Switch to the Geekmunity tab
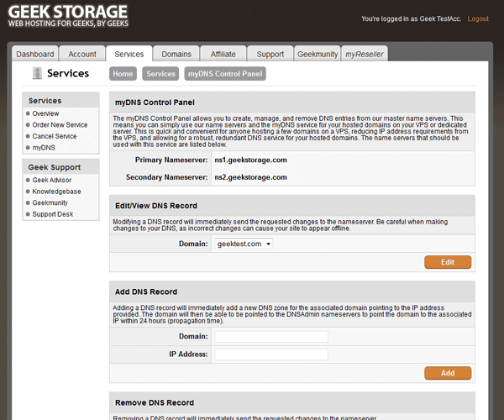The width and height of the screenshot is (504, 420). point(318,54)
